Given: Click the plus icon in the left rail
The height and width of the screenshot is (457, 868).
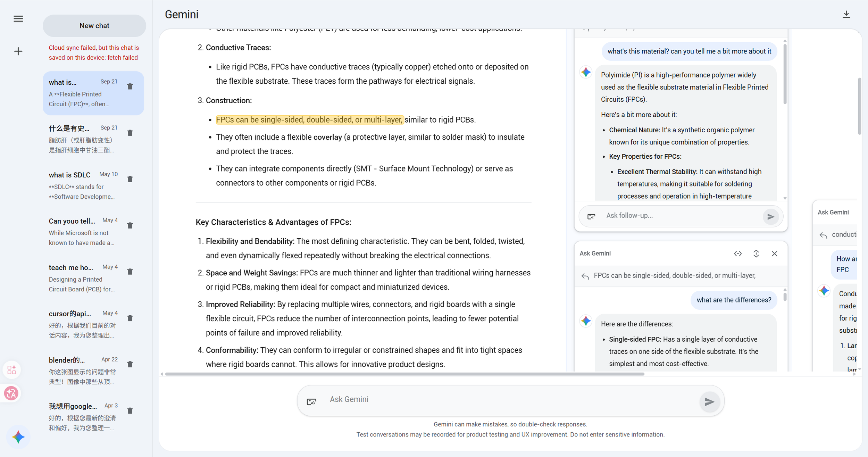Looking at the screenshot, I should pyautogui.click(x=18, y=51).
